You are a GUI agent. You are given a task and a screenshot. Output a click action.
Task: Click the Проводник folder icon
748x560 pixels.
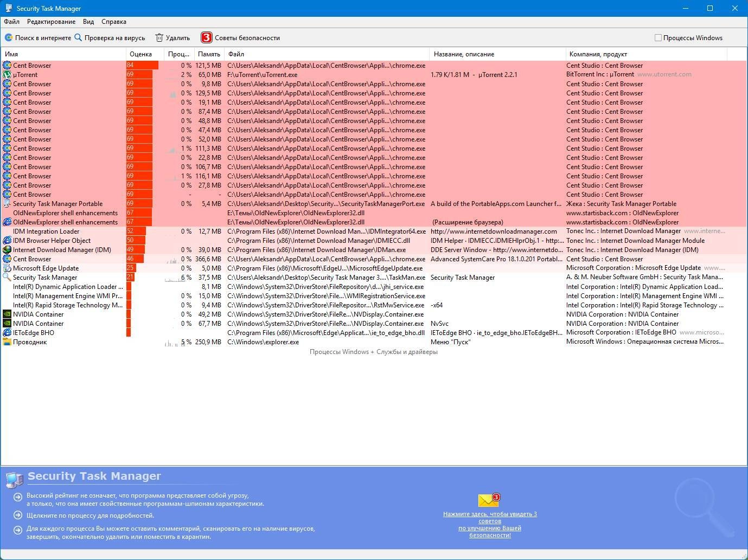7,342
